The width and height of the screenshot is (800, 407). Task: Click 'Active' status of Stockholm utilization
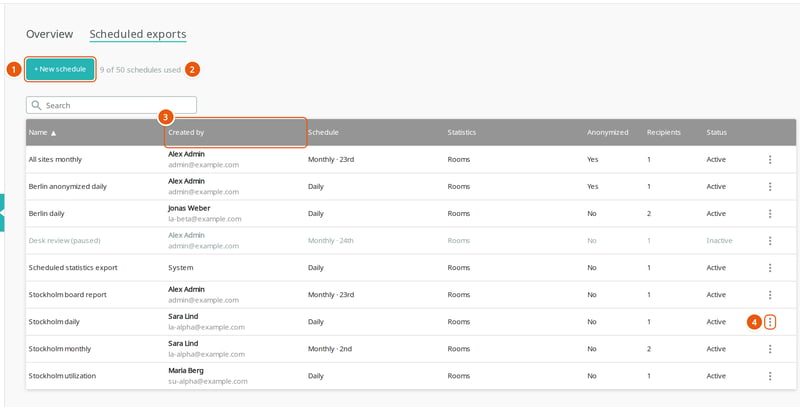(716, 376)
